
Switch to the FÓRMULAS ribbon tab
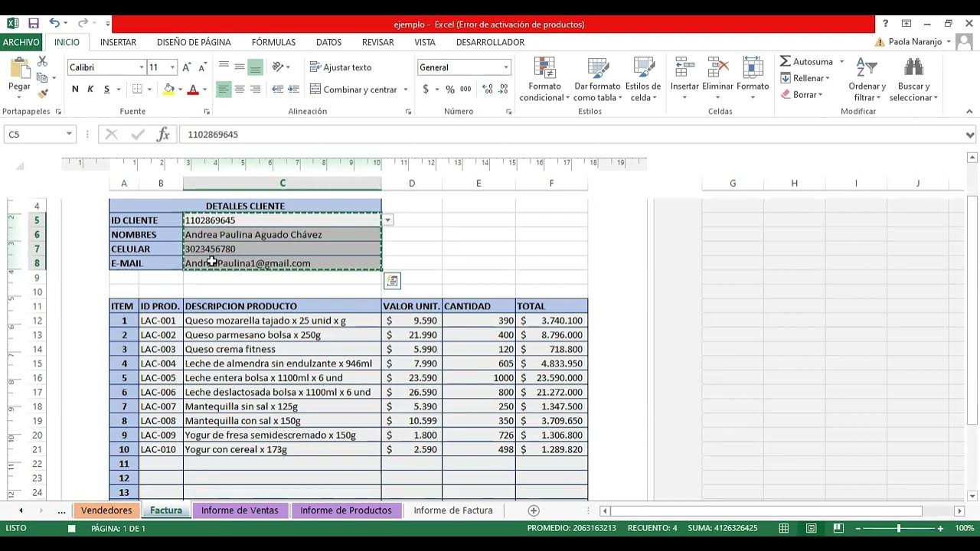[273, 42]
